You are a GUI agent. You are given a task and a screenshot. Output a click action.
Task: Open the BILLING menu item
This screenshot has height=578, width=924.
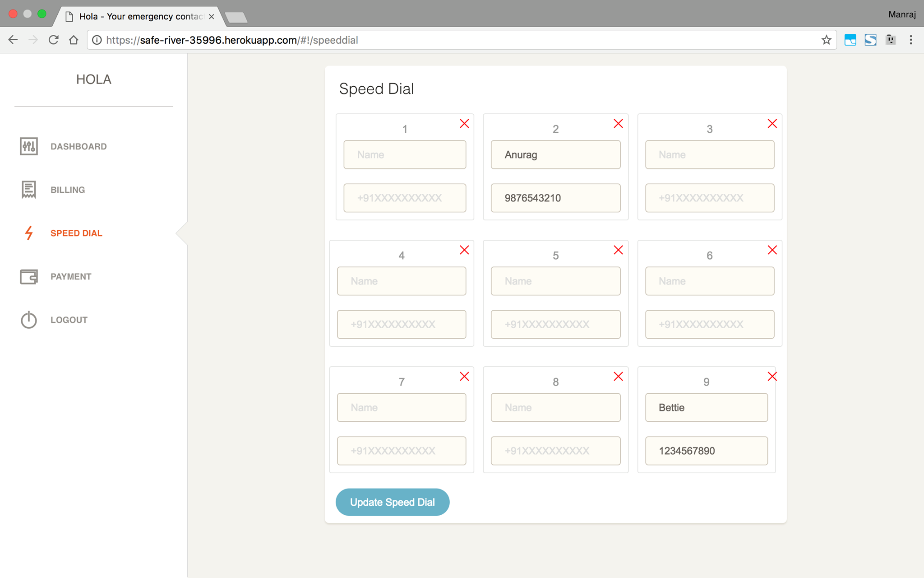click(68, 190)
